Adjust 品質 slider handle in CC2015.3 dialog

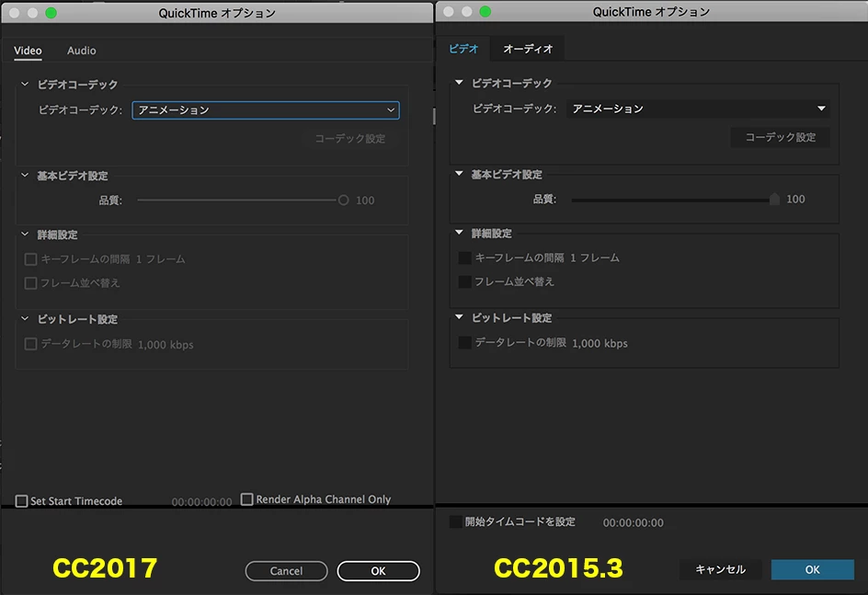click(x=774, y=199)
